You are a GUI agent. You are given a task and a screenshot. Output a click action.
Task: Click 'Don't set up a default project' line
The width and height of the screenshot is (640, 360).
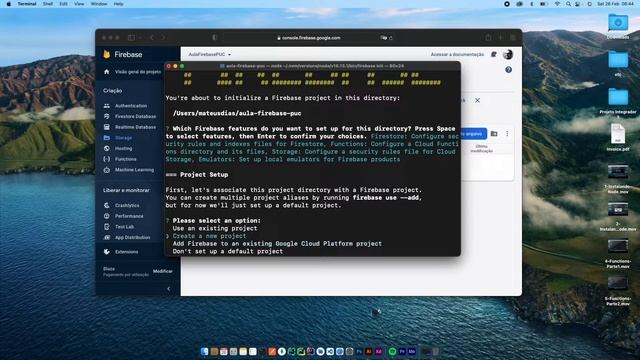(228, 251)
